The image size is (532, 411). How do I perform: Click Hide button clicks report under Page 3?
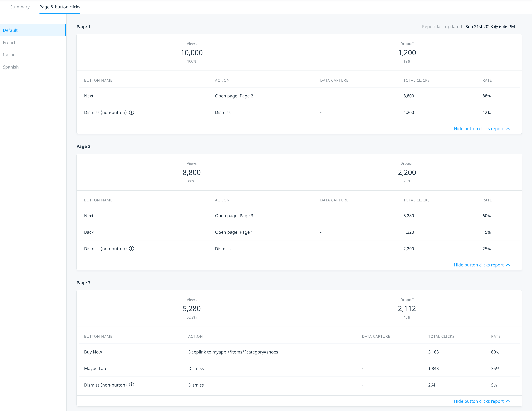479,401
